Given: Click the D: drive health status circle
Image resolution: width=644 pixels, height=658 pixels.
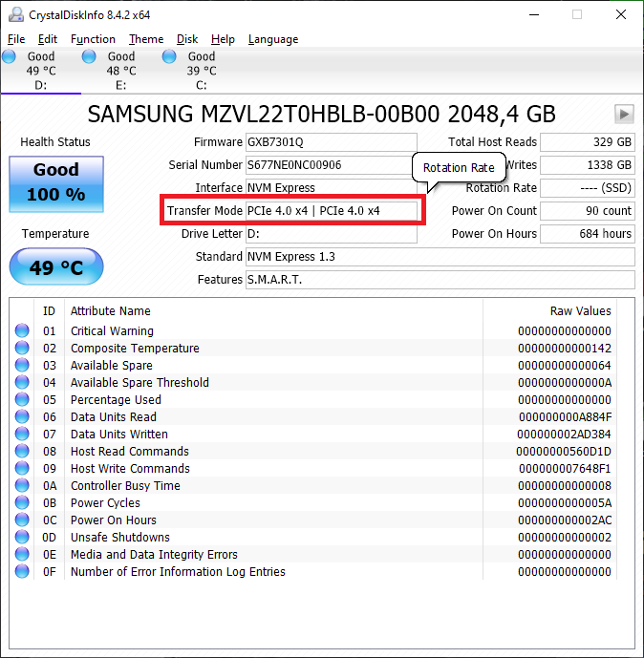Looking at the screenshot, I should point(9,56).
